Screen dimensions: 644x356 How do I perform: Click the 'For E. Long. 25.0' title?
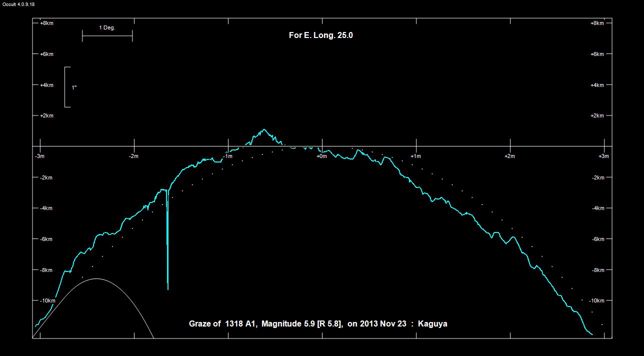click(x=320, y=35)
